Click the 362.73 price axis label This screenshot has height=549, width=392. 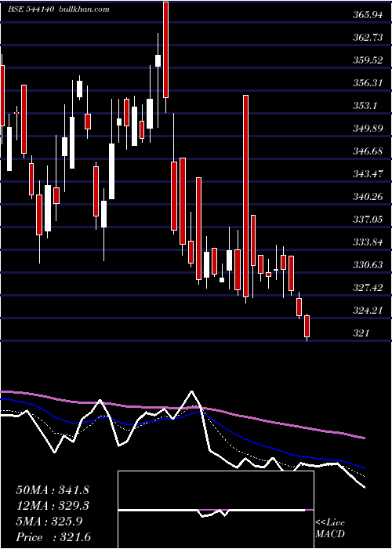click(x=368, y=38)
